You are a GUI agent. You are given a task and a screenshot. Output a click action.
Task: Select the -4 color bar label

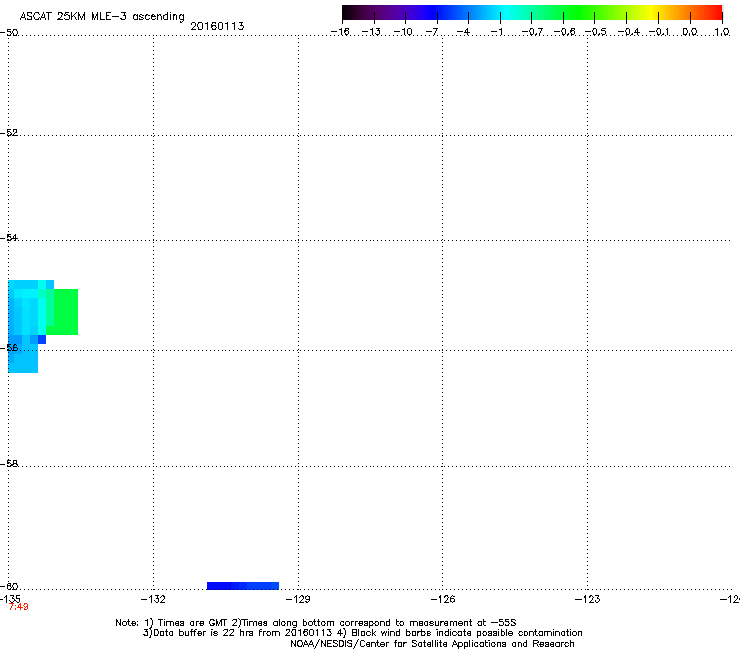pyautogui.click(x=463, y=32)
